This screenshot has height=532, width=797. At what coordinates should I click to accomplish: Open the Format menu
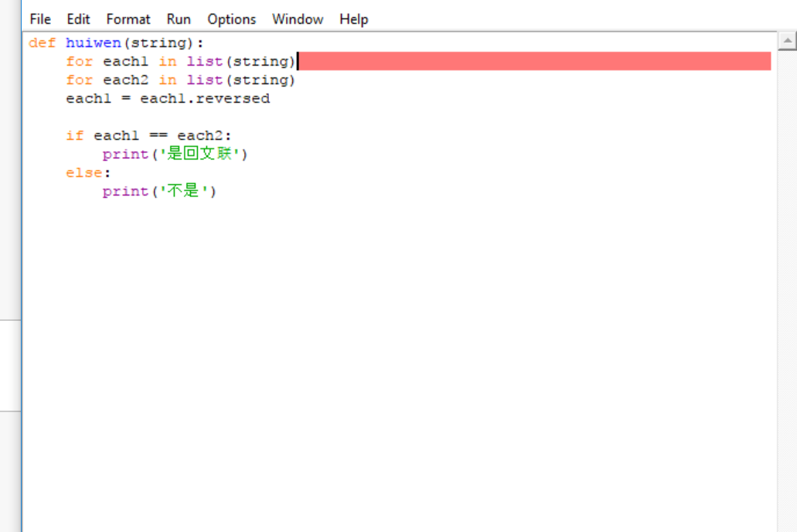[x=128, y=19]
